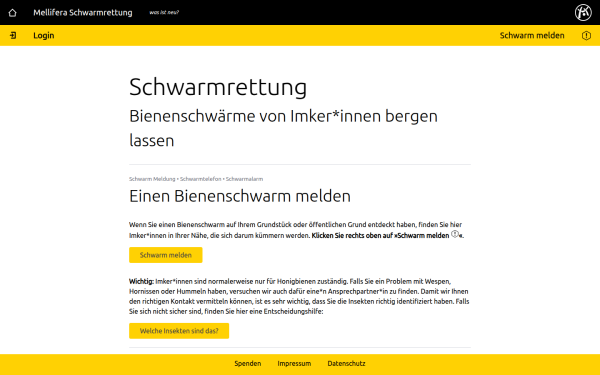
Task: Click the home icon in the top bar
Action: [x=12, y=13]
